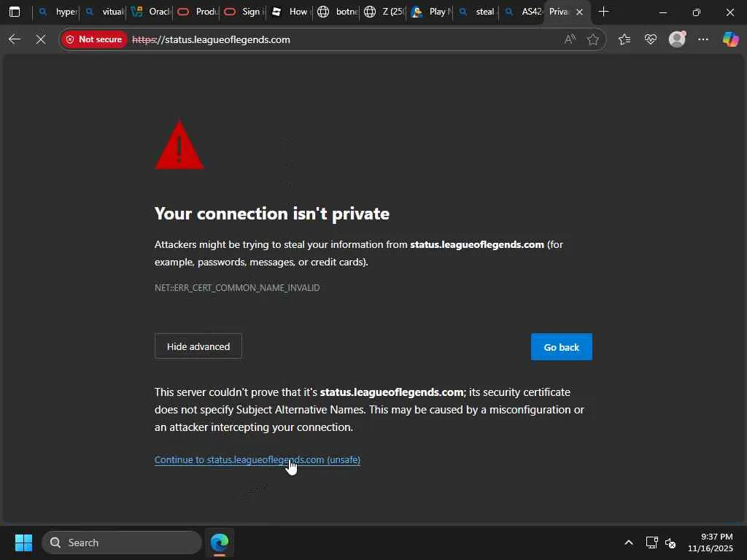This screenshot has width=747, height=560.
Task: Open Settings and more menu
Action: pyautogui.click(x=703, y=39)
